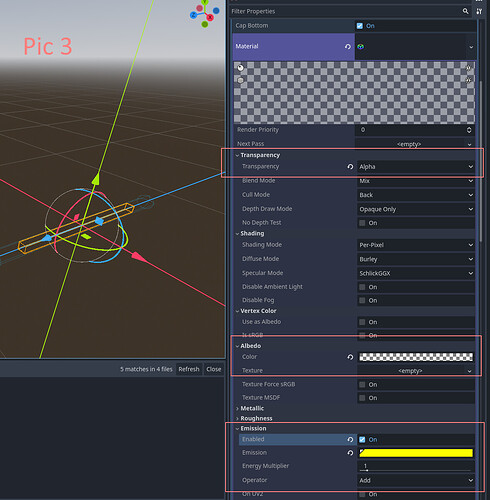Close the search results panel
The height and width of the screenshot is (500, 490).
(214, 369)
